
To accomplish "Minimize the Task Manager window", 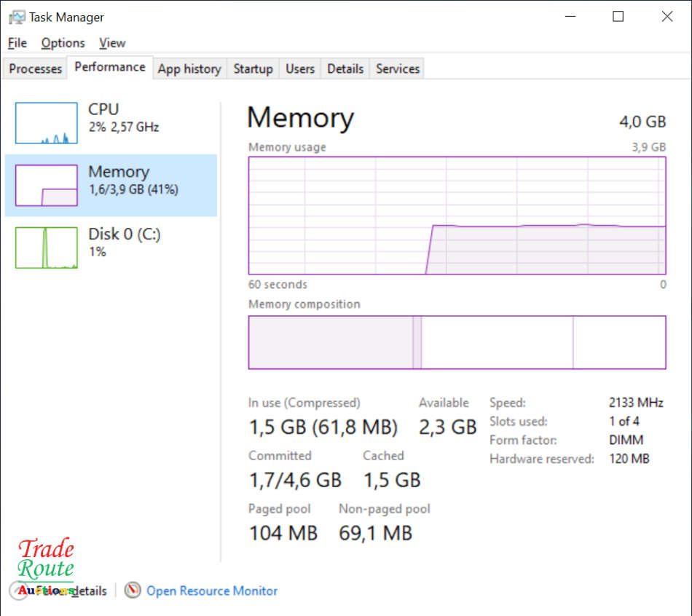I will 569,17.
